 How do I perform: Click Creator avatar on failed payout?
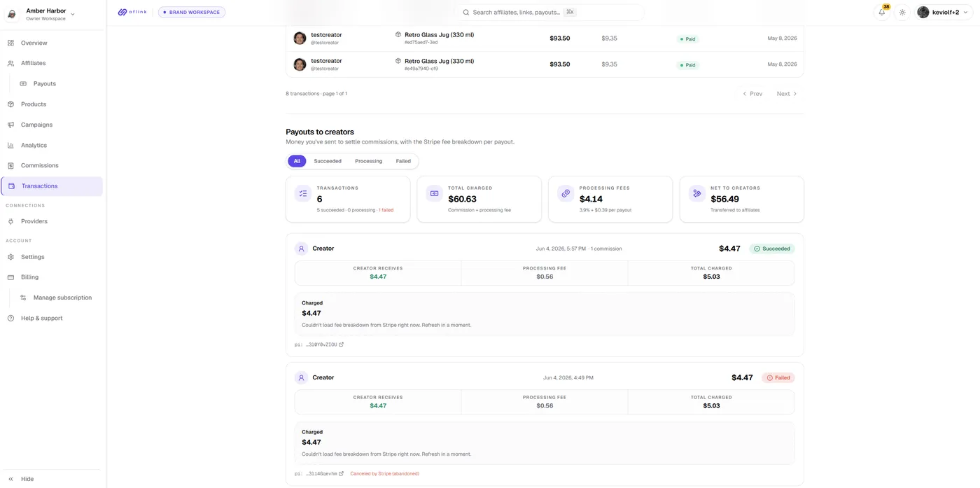(x=301, y=377)
